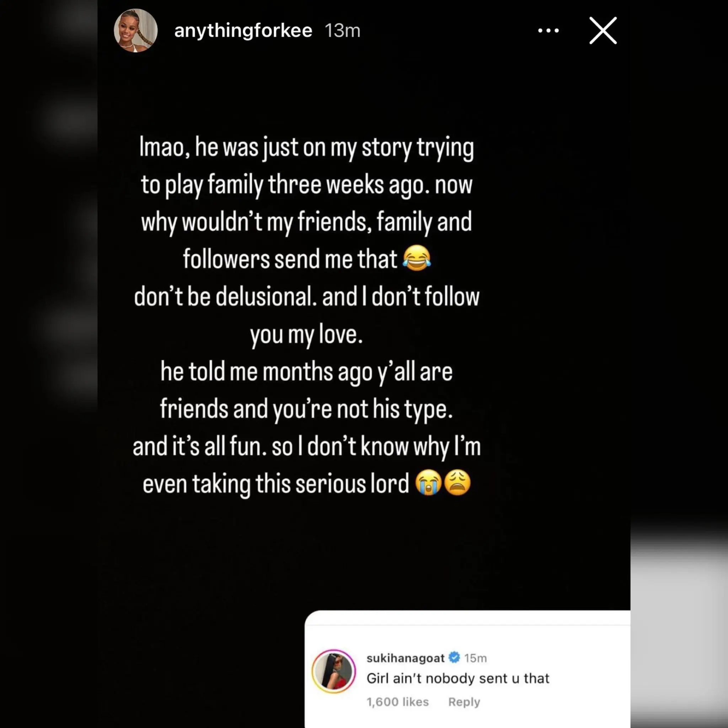Screen dimensions: 728x728
Task: Click the 13m story timestamp
Action: [x=343, y=31]
